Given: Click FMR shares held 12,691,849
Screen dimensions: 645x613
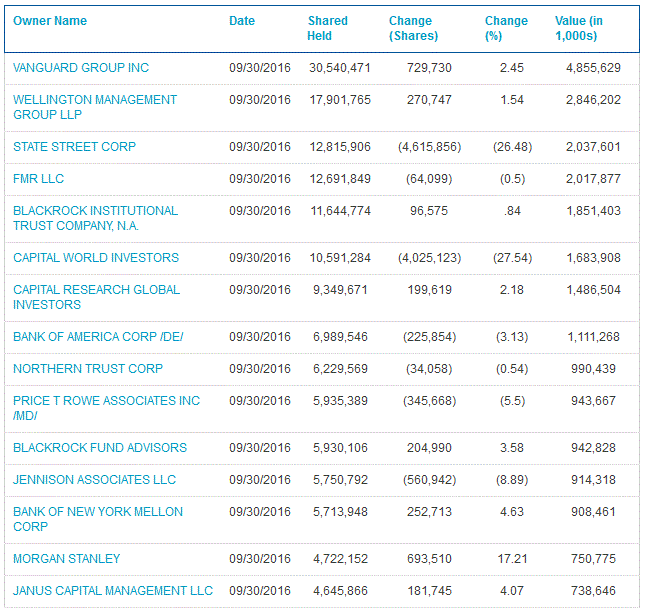Looking at the screenshot, I should [340, 179].
